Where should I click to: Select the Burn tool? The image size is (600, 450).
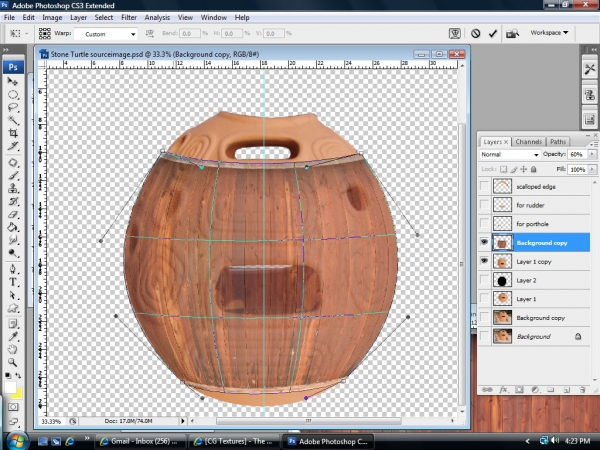pos(13,253)
